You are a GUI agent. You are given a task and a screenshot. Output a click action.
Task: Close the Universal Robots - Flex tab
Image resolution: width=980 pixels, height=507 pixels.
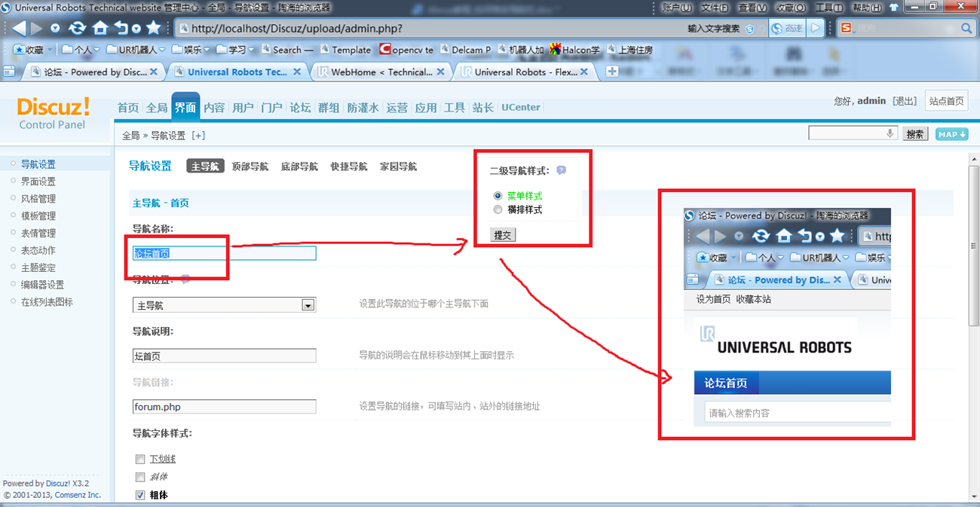point(583,72)
